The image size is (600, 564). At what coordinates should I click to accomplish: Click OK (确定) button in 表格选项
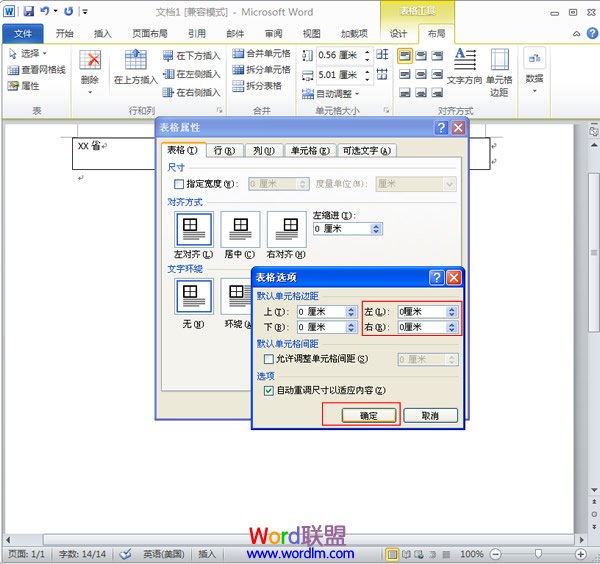click(x=369, y=416)
